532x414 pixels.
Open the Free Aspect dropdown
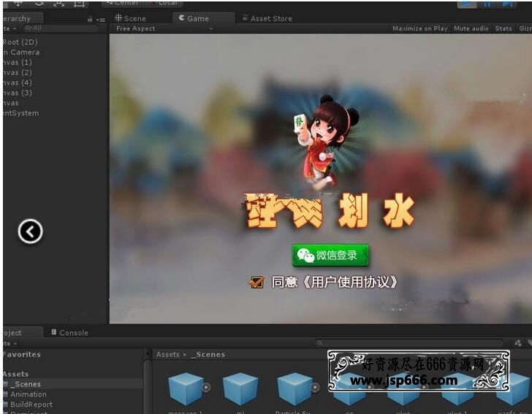click(164, 28)
